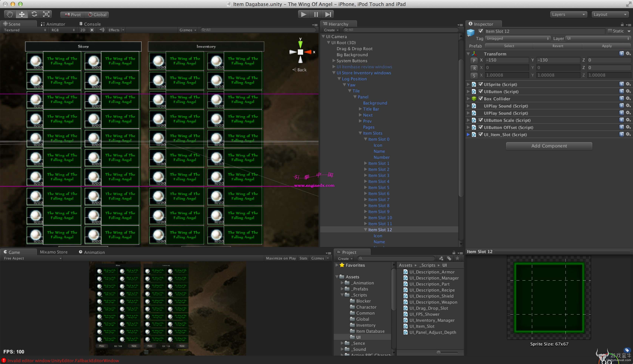This screenshot has width=633, height=364.
Task: Toggle Item Slot 12 active checkbox
Action: pos(481,31)
